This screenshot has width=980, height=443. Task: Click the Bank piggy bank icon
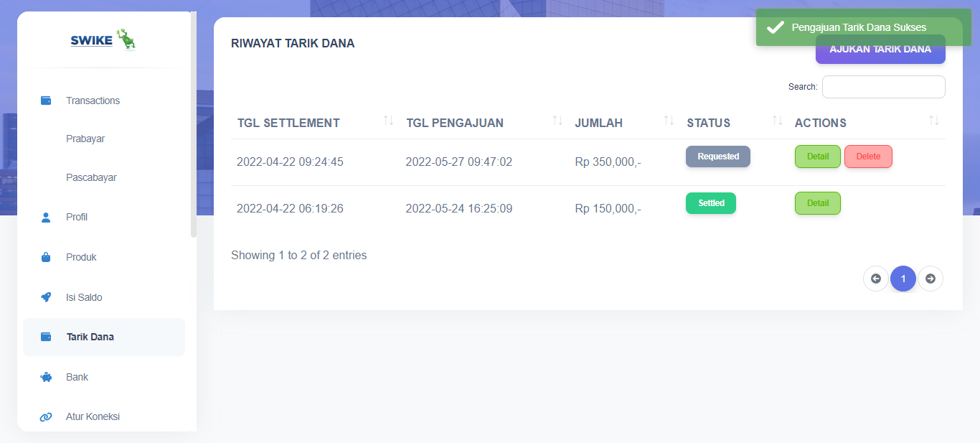coord(46,377)
